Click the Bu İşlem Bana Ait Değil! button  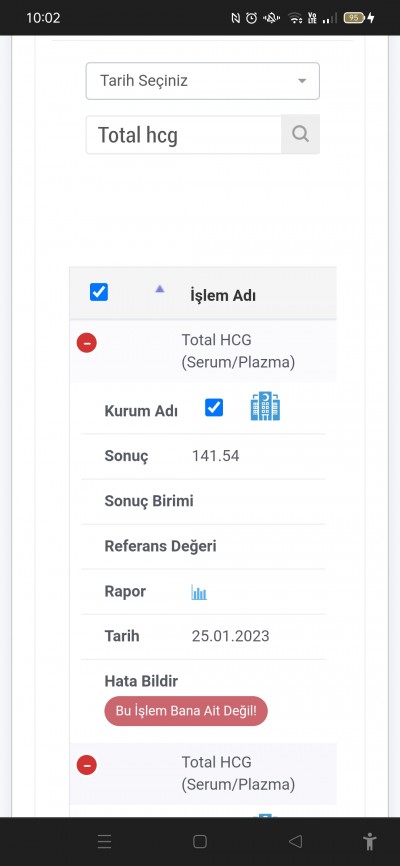click(186, 711)
